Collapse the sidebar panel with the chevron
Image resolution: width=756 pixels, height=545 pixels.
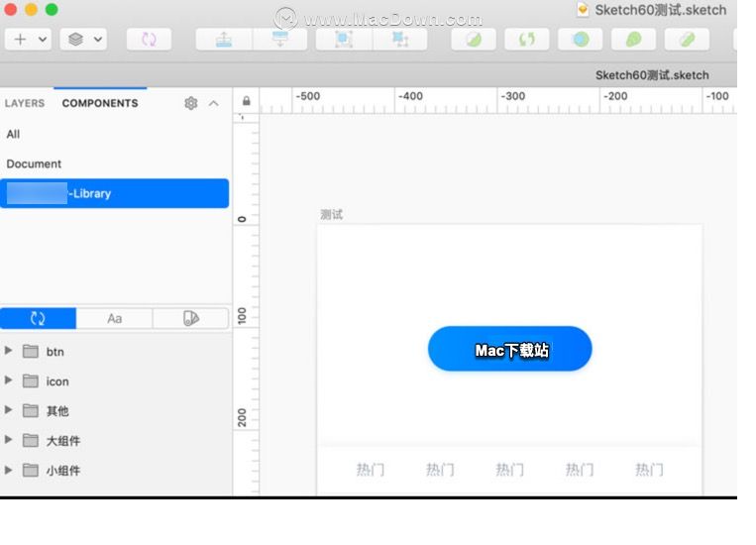213,103
